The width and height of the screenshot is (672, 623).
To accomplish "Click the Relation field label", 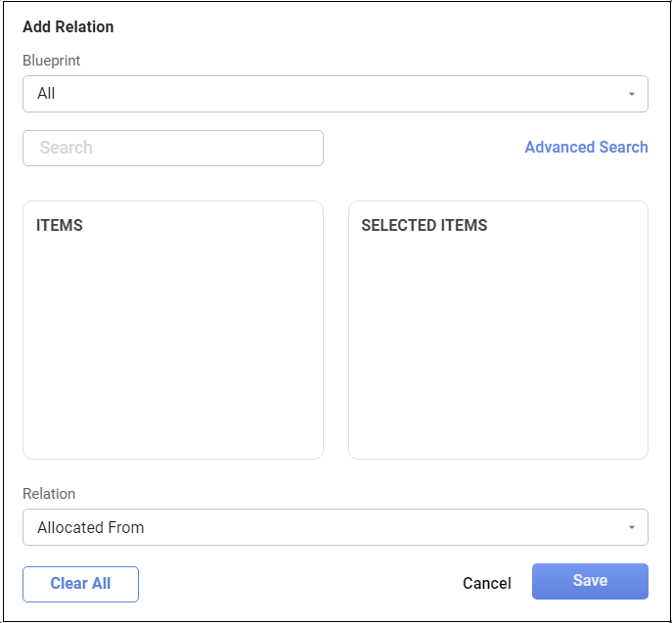I will (49, 494).
